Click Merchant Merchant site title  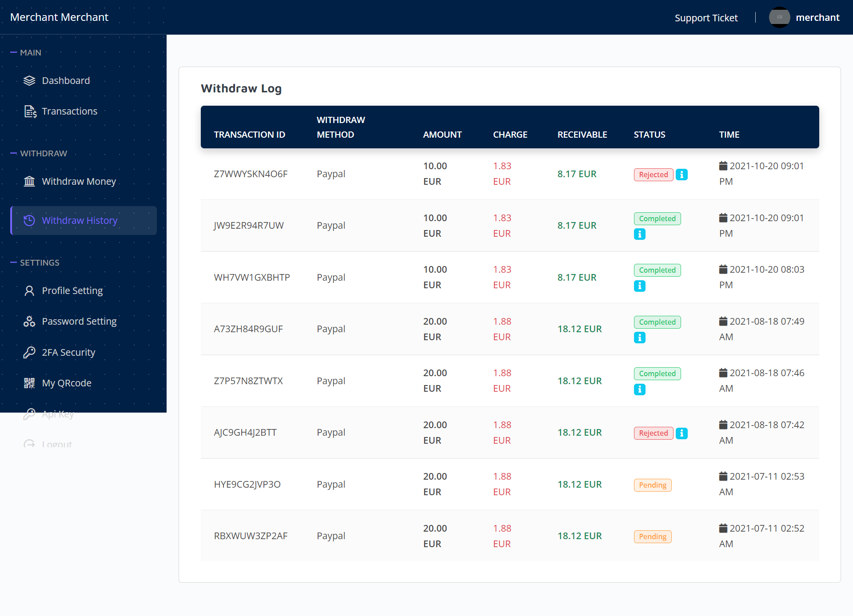pos(59,17)
